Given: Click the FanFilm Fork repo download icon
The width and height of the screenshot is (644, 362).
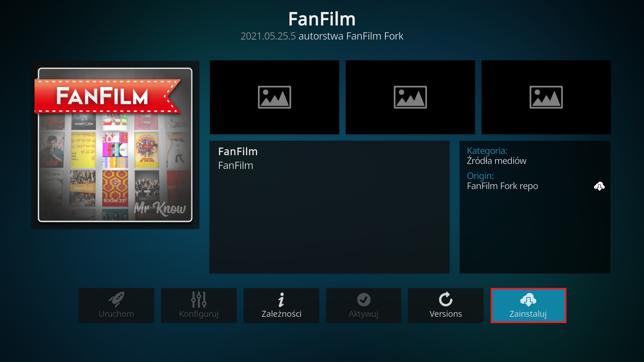Looking at the screenshot, I should click(x=599, y=186).
